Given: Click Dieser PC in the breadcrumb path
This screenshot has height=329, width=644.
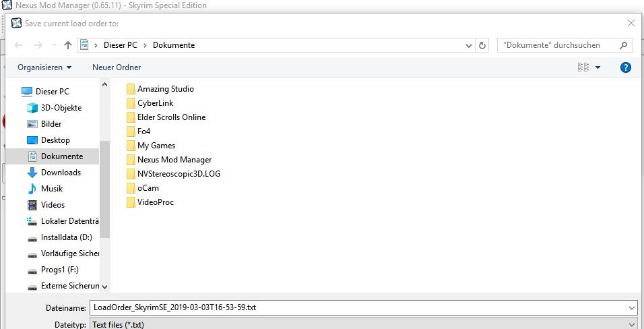Looking at the screenshot, I should pos(120,45).
